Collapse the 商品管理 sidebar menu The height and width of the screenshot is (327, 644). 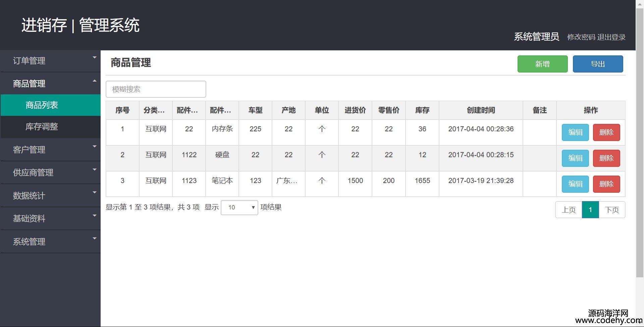click(50, 84)
